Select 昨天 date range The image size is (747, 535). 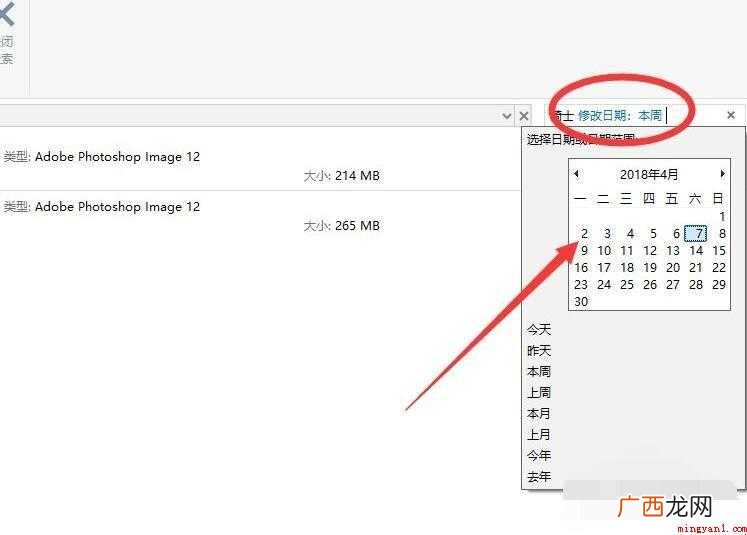(x=539, y=351)
